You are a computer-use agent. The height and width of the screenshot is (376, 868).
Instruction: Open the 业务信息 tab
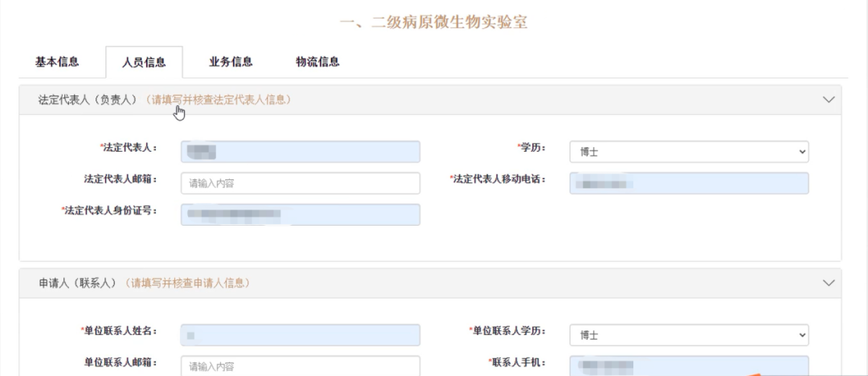(231, 62)
